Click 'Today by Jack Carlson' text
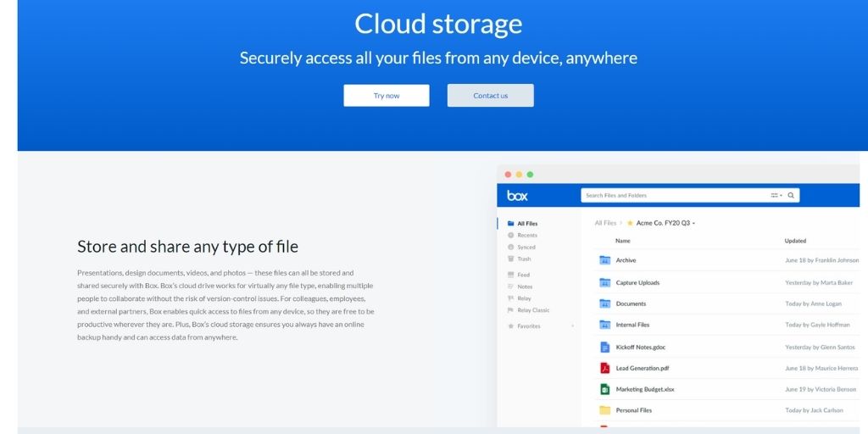The width and height of the screenshot is (868, 434). click(814, 410)
